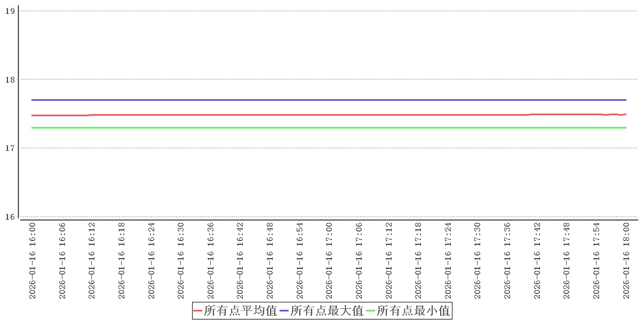
Task: Select the 2026-01-16 17:00 axis label
Action: click(330, 261)
